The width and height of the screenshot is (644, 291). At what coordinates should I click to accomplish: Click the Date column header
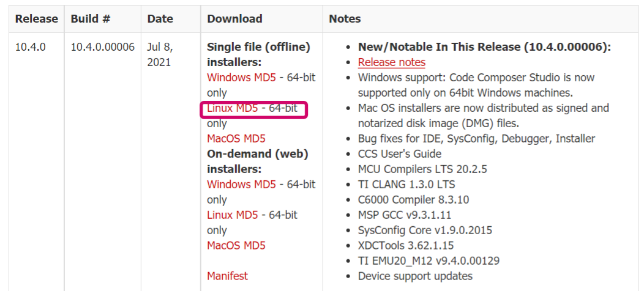pos(160,19)
